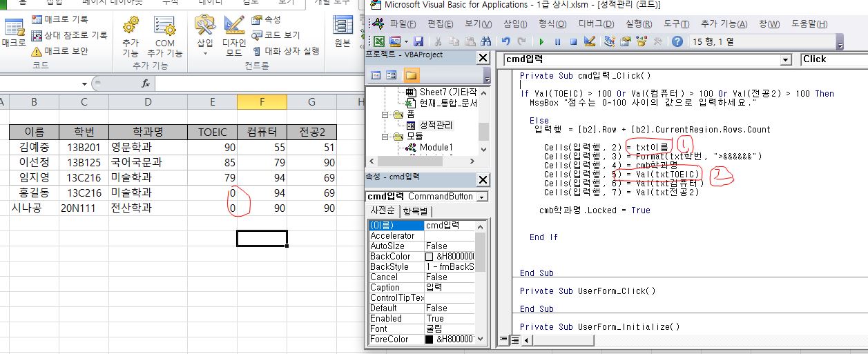Click the Undo arrow in VBA toolbar
868x354 pixels.
[x=506, y=42]
